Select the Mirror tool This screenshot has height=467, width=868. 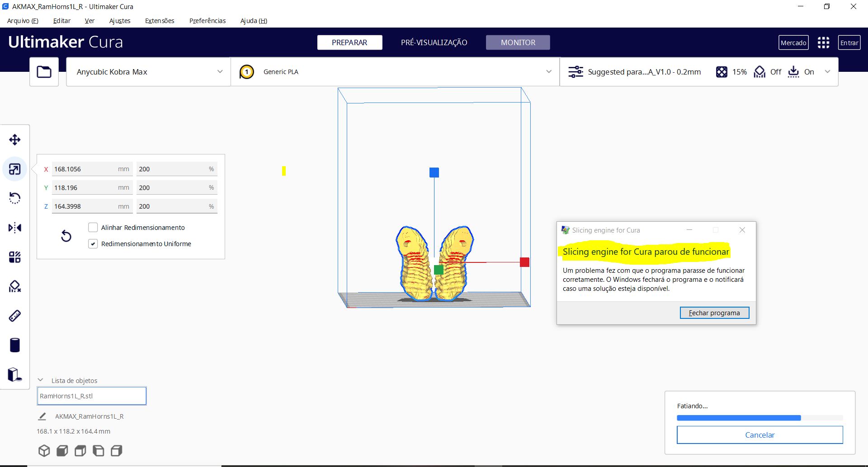coord(15,228)
